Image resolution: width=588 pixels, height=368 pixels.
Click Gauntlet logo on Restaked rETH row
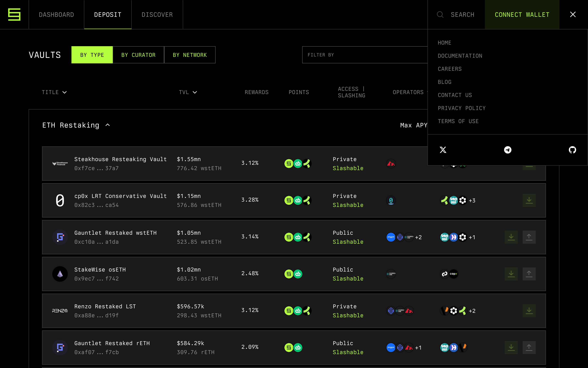pos(60,348)
